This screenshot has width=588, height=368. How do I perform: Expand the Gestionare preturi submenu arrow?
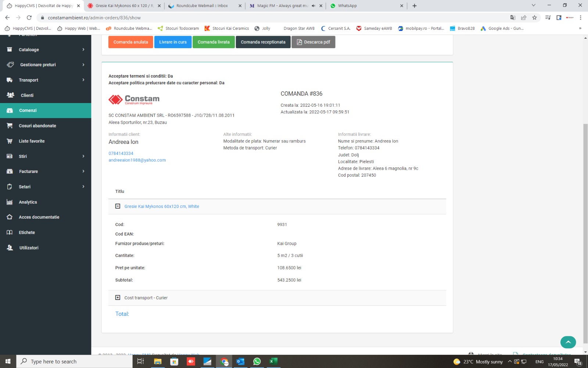pos(83,65)
